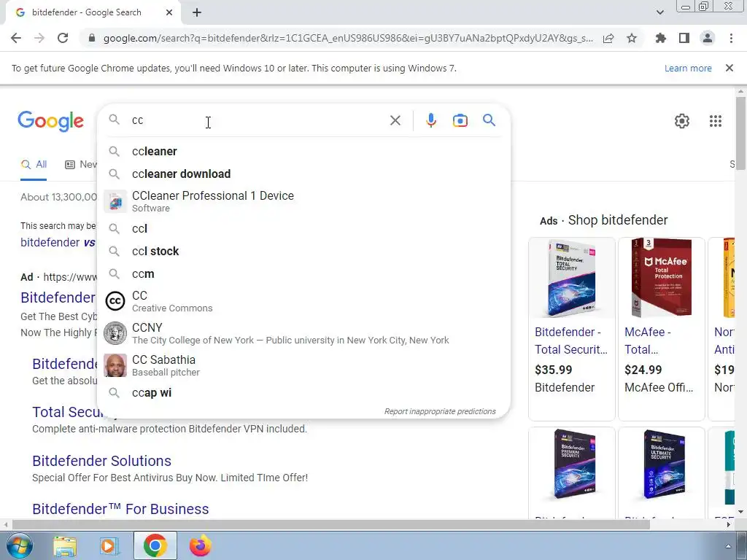The width and height of the screenshot is (747, 560).
Task: Choose the CCNY City College suggestion
Action: tap(303, 333)
